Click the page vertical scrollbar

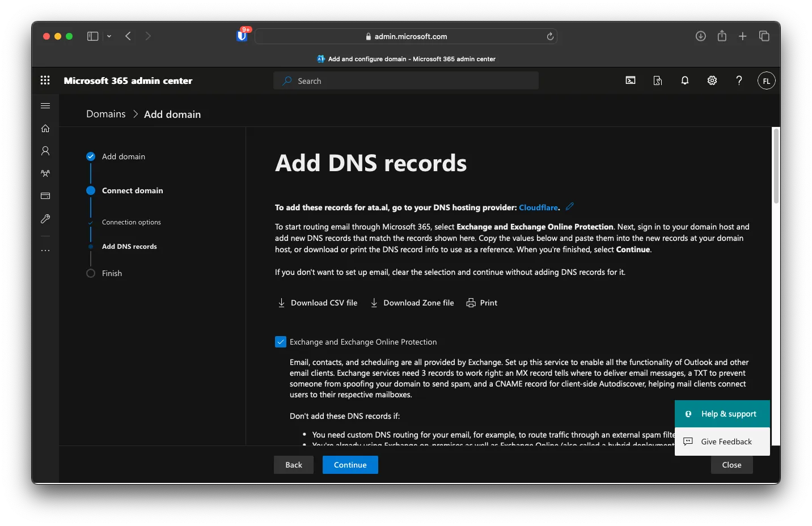776,166
